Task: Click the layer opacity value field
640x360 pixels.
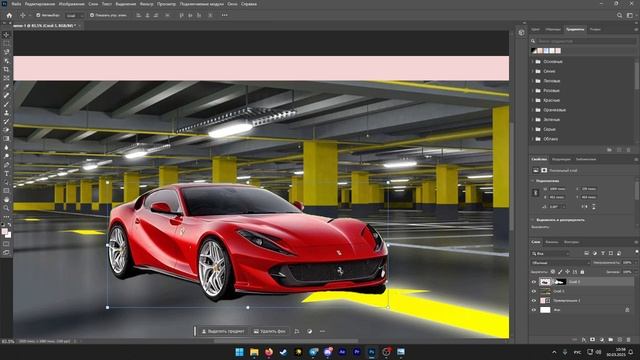Action: click(x=627, y=263)
